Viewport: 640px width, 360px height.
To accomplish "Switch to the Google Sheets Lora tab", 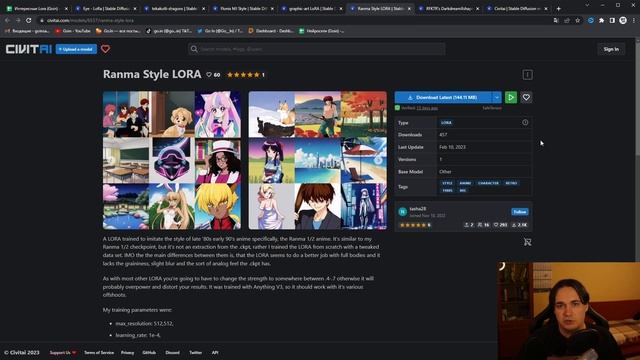I will pyautogui.click(x=37, y=8).
